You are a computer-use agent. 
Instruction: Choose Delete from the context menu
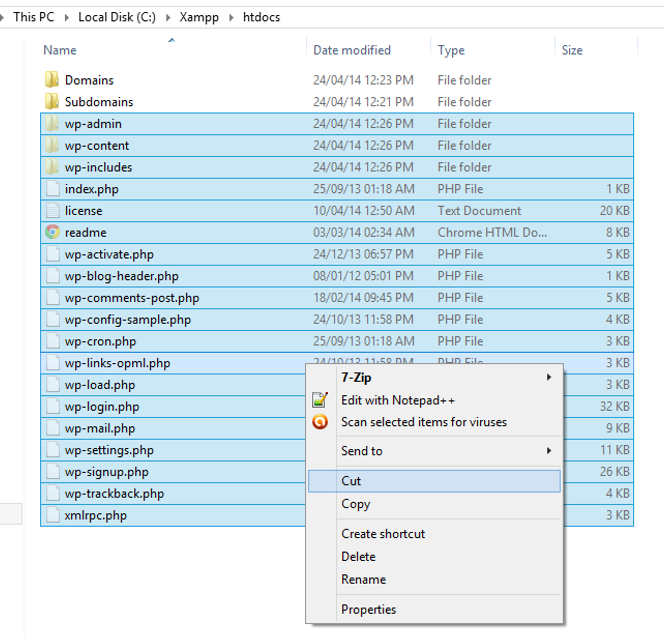click(434, 556)
